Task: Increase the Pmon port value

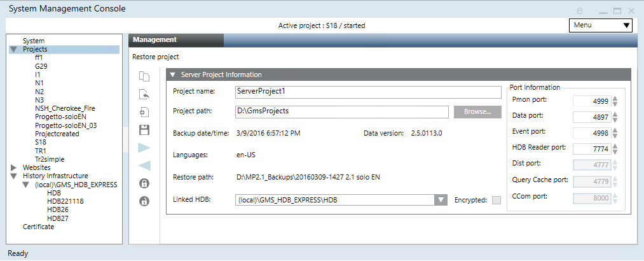Action: [x=615, y=97]
